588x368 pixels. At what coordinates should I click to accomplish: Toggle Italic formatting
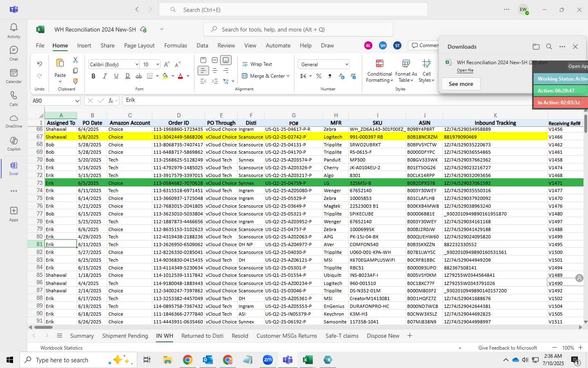(105, 76)
